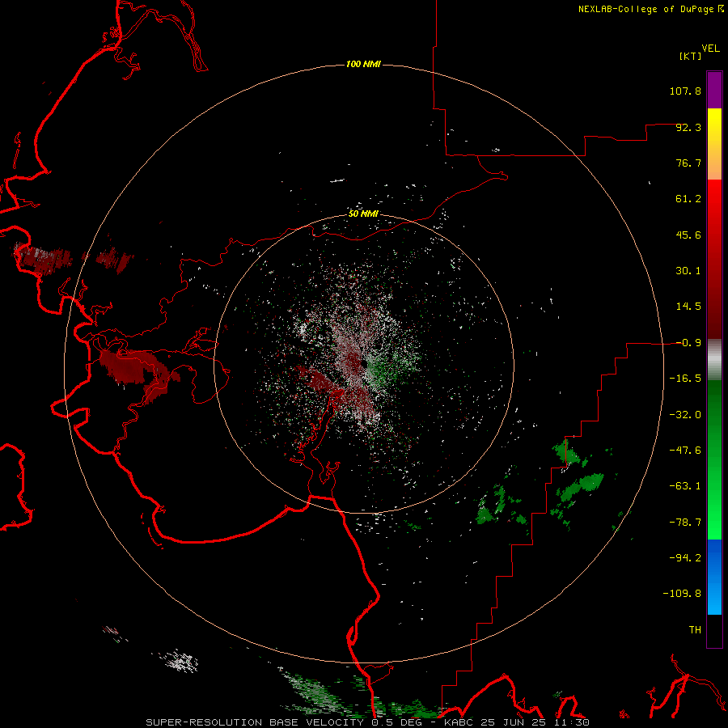Image resolution: width=728 pixels, height=728 pixels.
Task: Click the gray near-zero band in the legend
Action: pyautogui.click(x=714, y=359)
